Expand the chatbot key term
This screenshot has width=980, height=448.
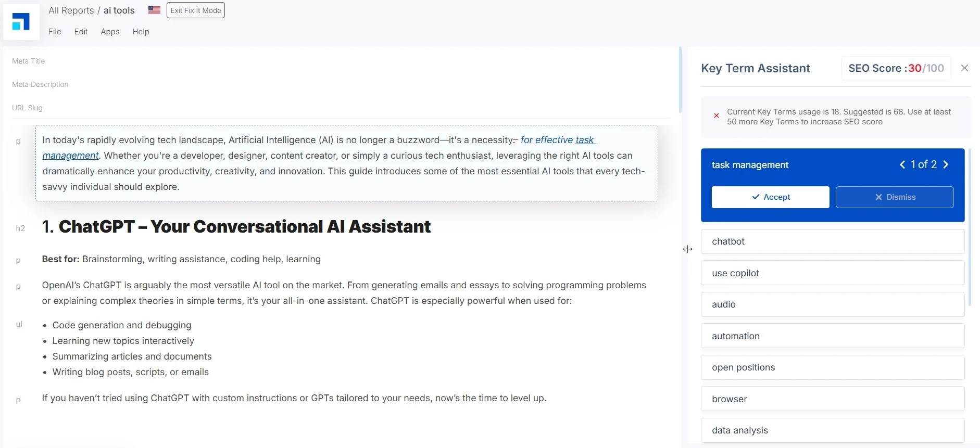pyautogui.click(x=833, y=241)
